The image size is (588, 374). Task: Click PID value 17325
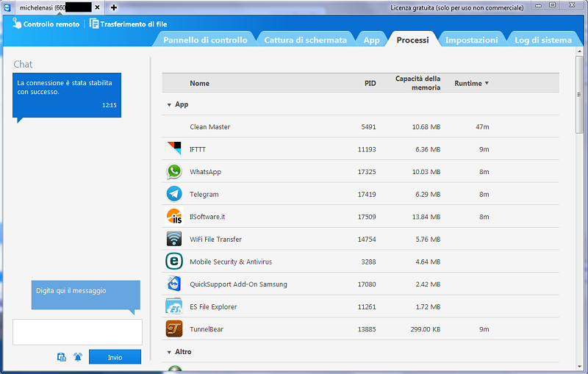(367, 172)
